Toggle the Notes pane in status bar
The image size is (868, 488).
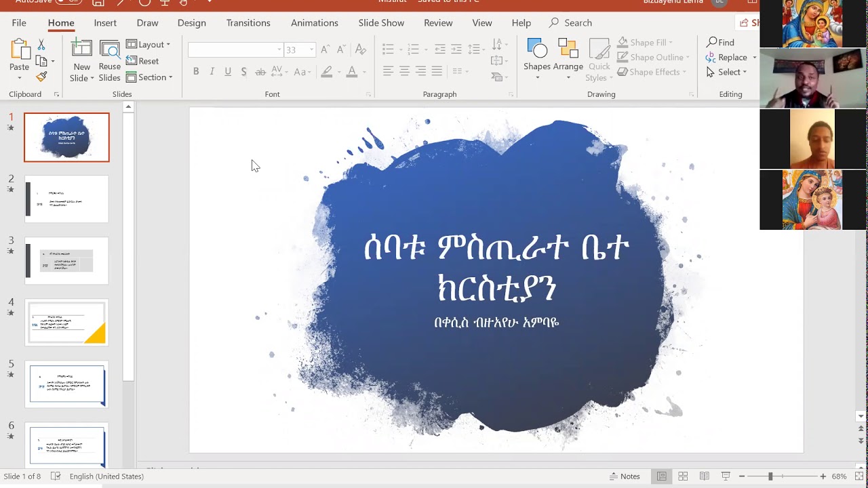click(625, 476)
